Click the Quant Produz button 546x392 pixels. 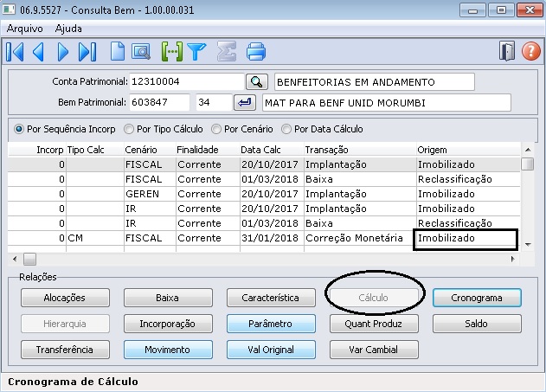(374, 324)
